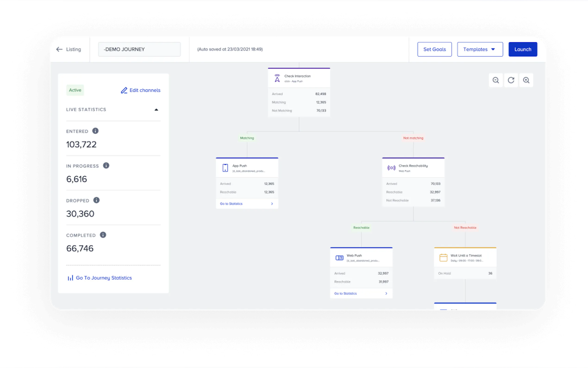Go back to Listing

coord(69,49)
